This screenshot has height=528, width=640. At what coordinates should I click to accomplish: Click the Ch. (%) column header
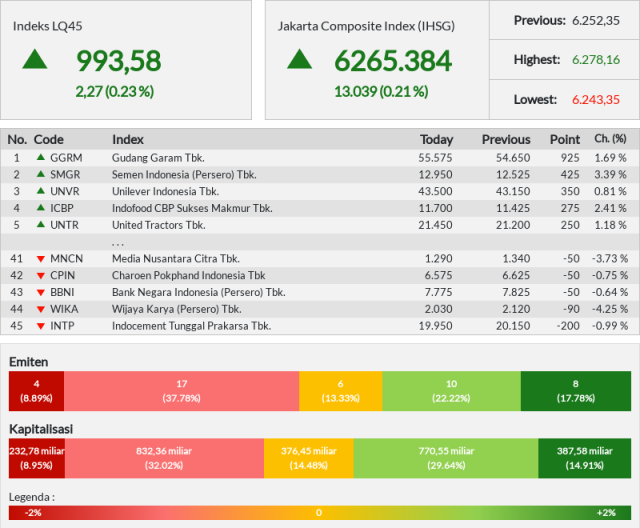point(610,139)
